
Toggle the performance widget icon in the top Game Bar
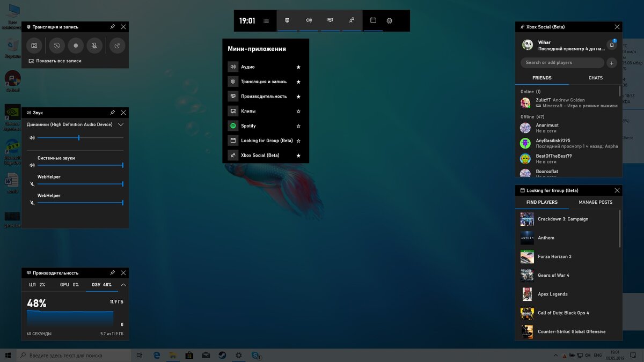click(330, 20)
